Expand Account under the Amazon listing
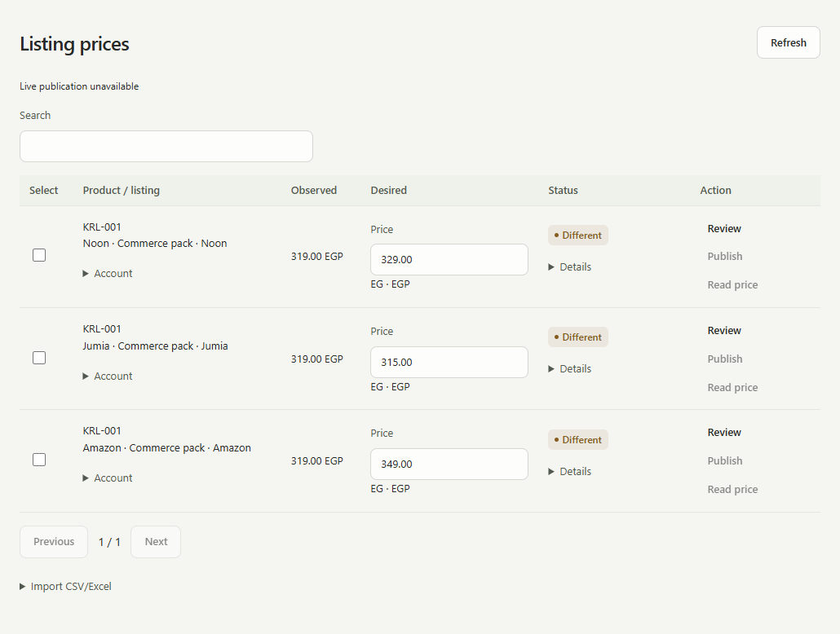This screenshot has width=840, height=634. pyautogui.click(x=107, y=478)
